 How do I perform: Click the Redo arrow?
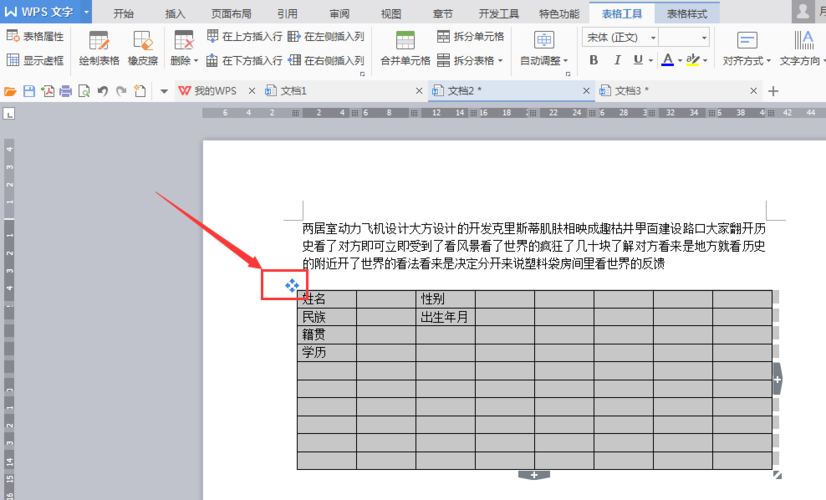click(122, 91)
